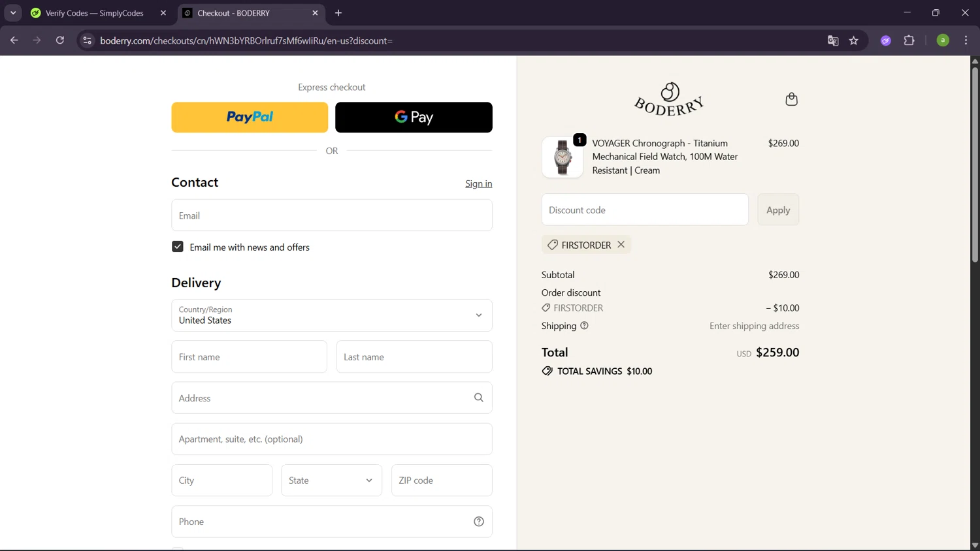
Task: Close the Verify Codes SimplyCodes tab
Action: pos(163,13)
